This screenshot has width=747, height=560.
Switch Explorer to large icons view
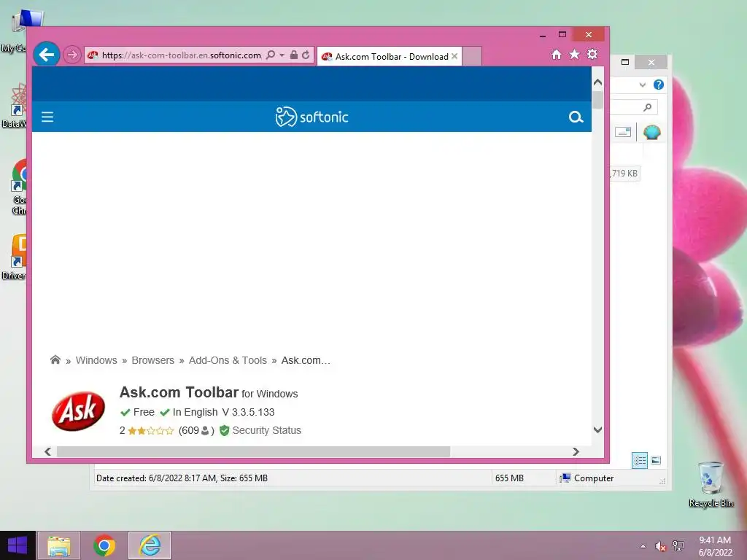tap(656, 460)
